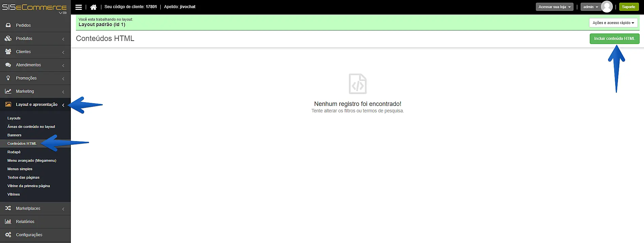Click the Apelido: jivochat text

pos(180,7)
